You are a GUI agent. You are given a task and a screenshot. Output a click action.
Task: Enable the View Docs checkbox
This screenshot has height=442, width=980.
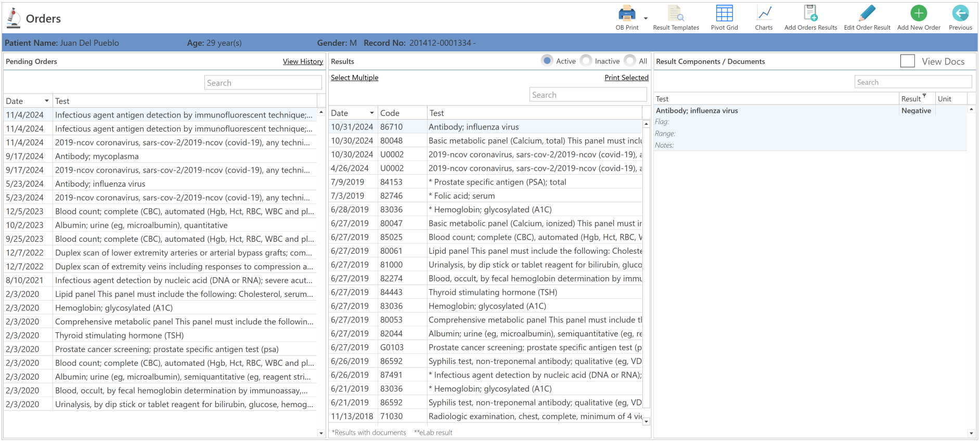tap(908, 61)
